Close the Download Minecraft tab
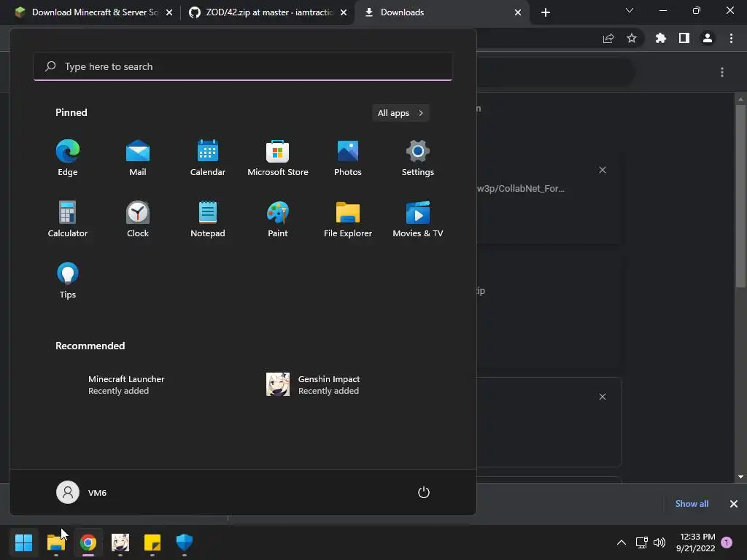747x560 pixels. (x=169, y=12)
